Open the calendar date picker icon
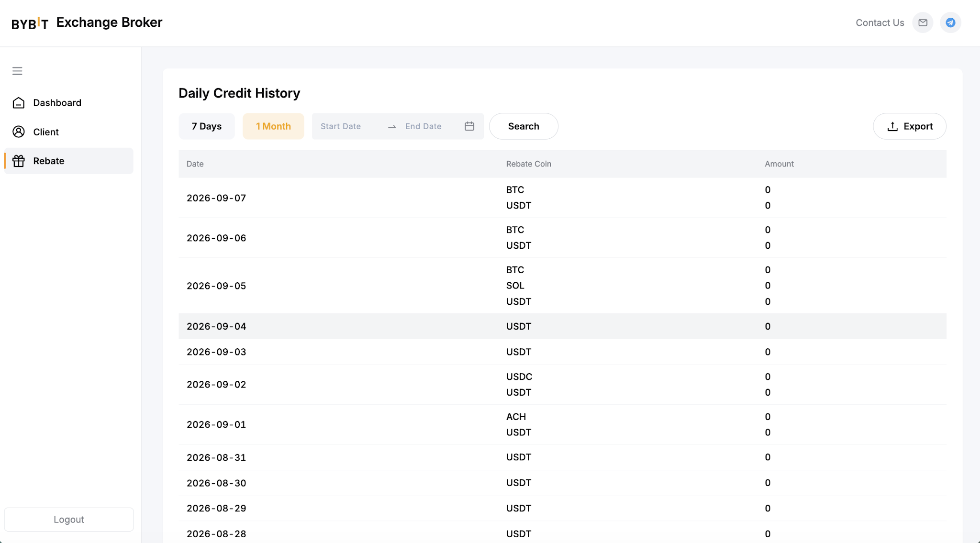 tap(469, 126)
